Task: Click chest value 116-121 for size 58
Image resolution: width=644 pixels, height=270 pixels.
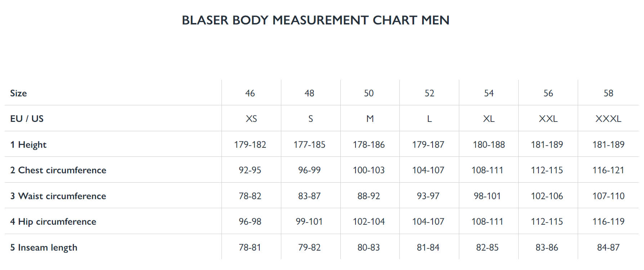Action: pos(608,170)
